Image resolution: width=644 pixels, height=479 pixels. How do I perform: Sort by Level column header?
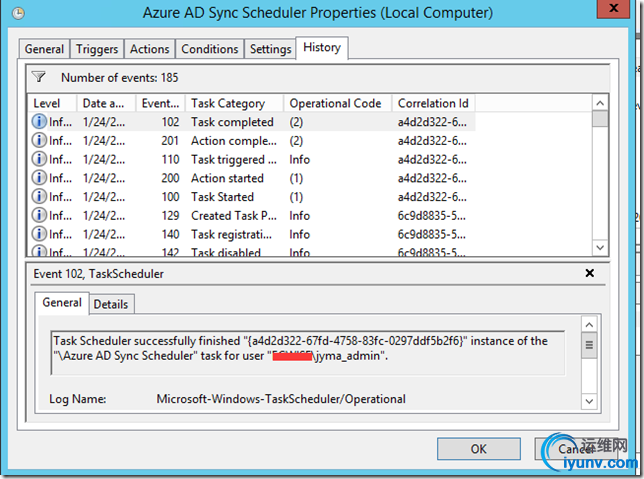point(52,103)
